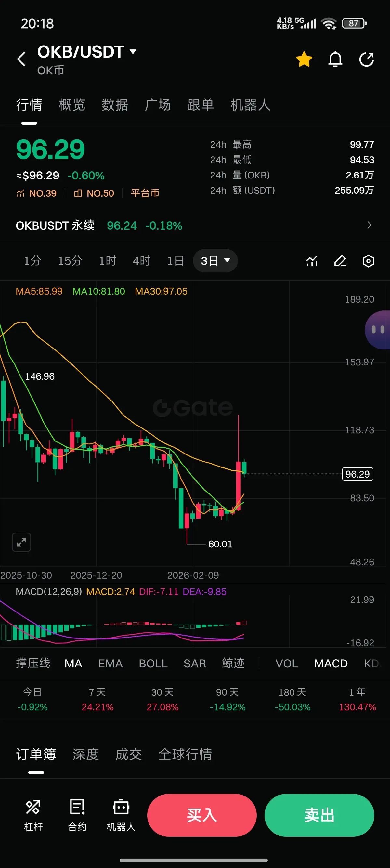The height and width of the screenshot is (868, 390).
Task: Open OKBUSDT 永续 contract row
Action: 195,225
